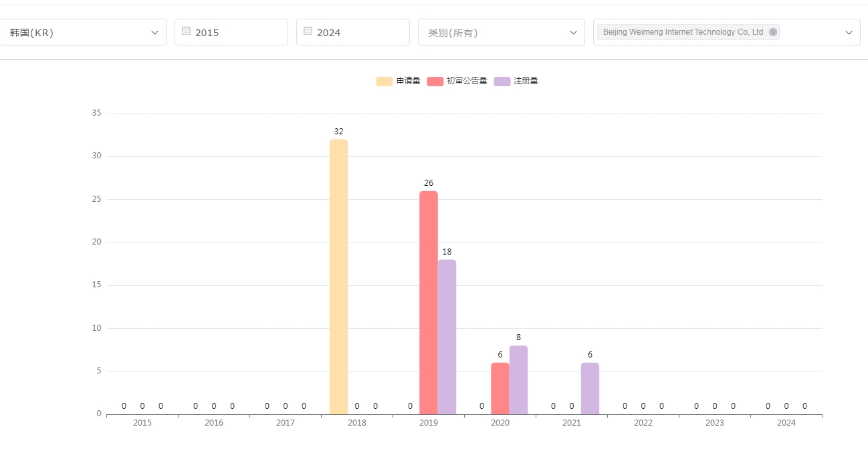Image resolution: width=868 pixels, height=453 pixels.
Task: Click the 2024 end year input
Action: [359, 32]
